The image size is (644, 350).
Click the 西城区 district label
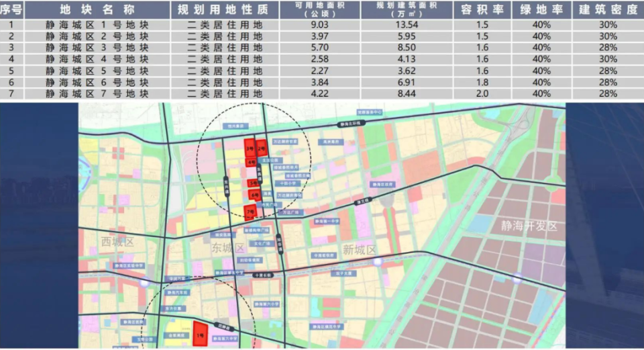[118, 242]
